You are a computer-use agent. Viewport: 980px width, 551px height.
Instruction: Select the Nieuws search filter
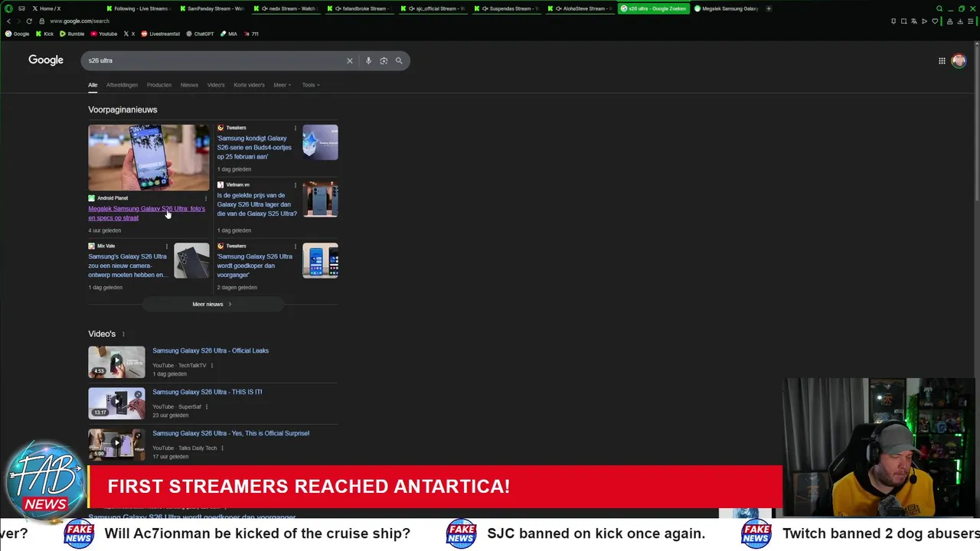pos(189,85)
